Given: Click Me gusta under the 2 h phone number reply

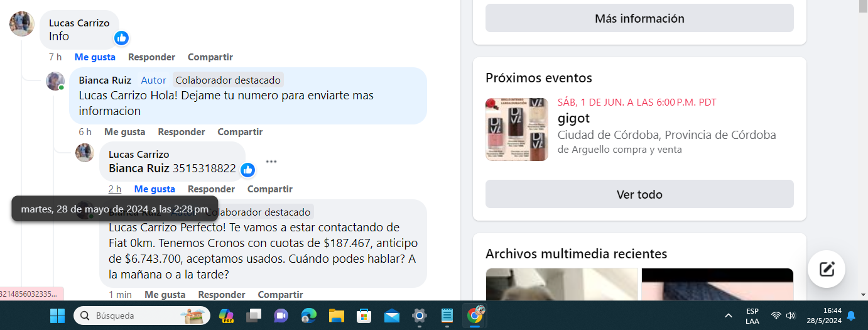Looking at the screenshot, I should (155, 189).
